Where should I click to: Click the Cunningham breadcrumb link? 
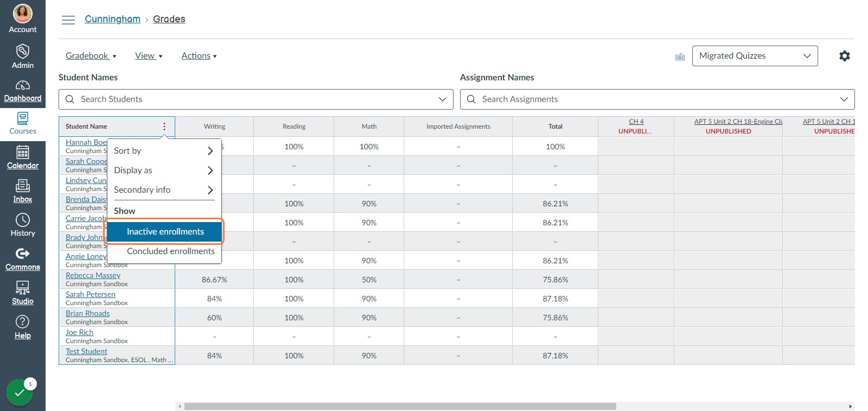point(112,19)
